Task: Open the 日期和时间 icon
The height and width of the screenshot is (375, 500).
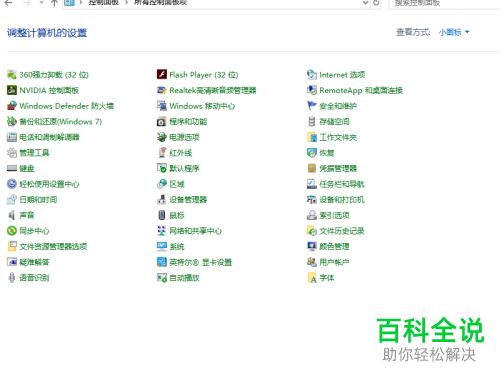Action: [x=12, y=200]
